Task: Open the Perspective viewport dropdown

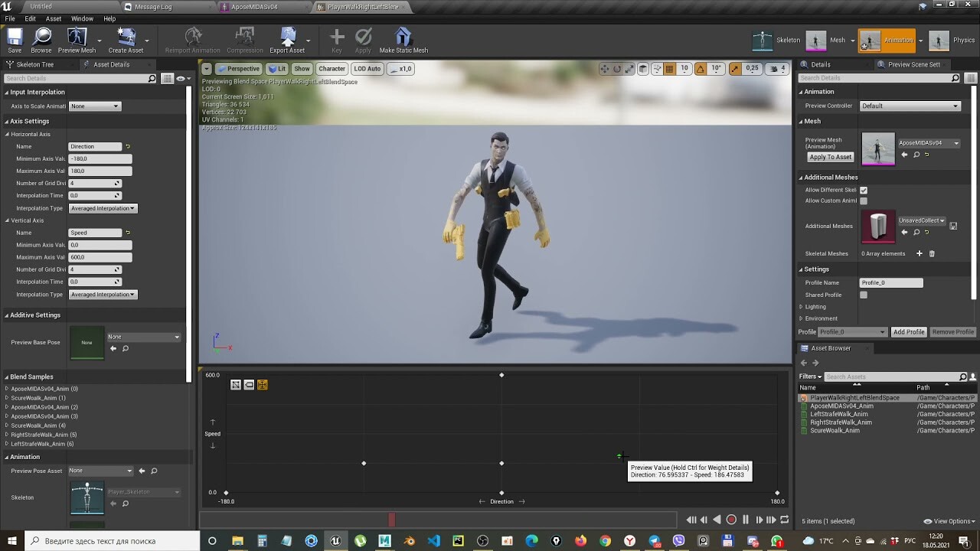Action: coord(238,68)
